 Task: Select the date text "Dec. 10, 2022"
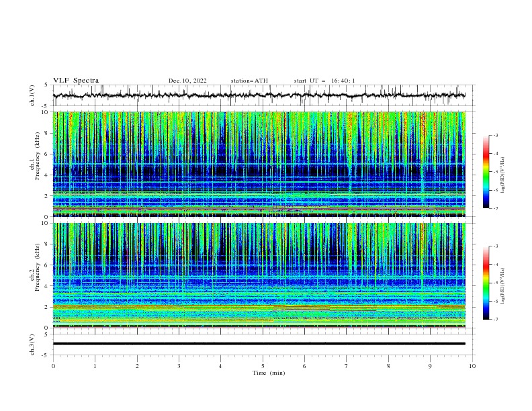point(187,81)
